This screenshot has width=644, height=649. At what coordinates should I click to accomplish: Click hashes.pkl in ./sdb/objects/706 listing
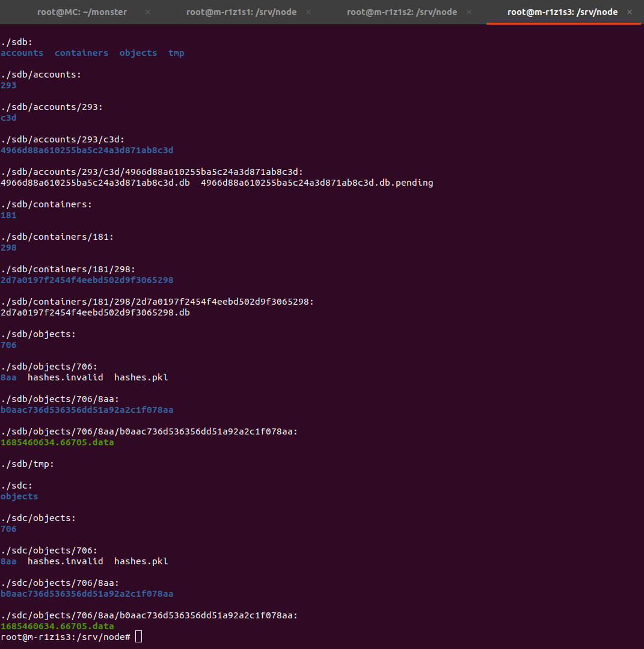coord(141,377)
